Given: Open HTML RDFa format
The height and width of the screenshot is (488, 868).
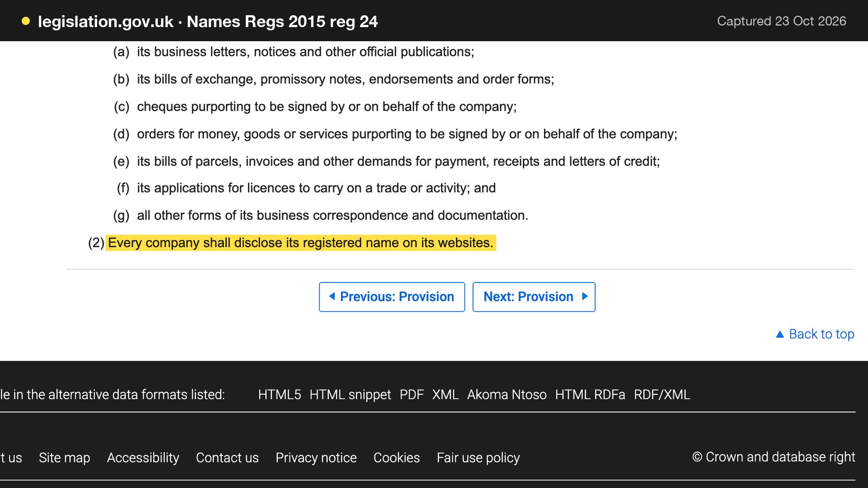Looking at the screenshot, I should point(590,395).
